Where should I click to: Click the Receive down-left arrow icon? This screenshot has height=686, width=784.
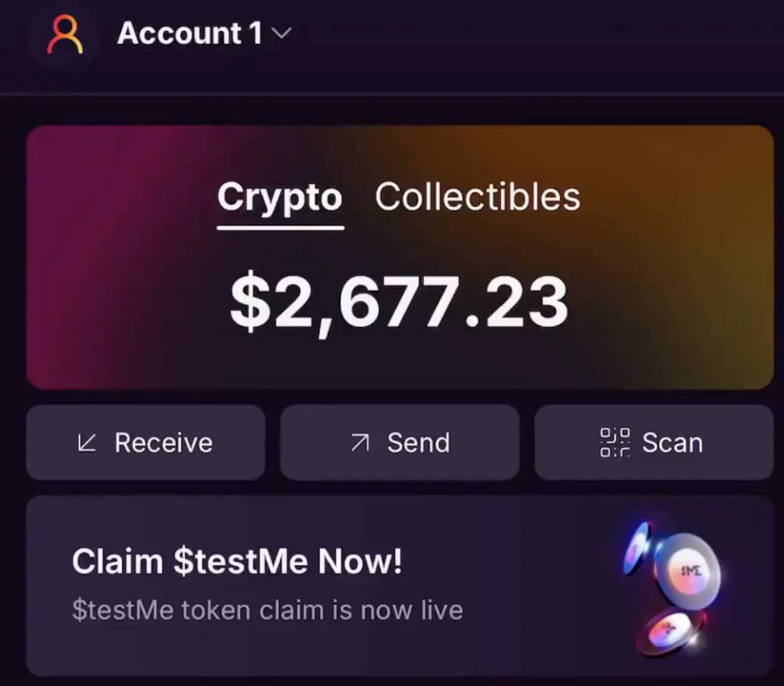tap(87, 443)
